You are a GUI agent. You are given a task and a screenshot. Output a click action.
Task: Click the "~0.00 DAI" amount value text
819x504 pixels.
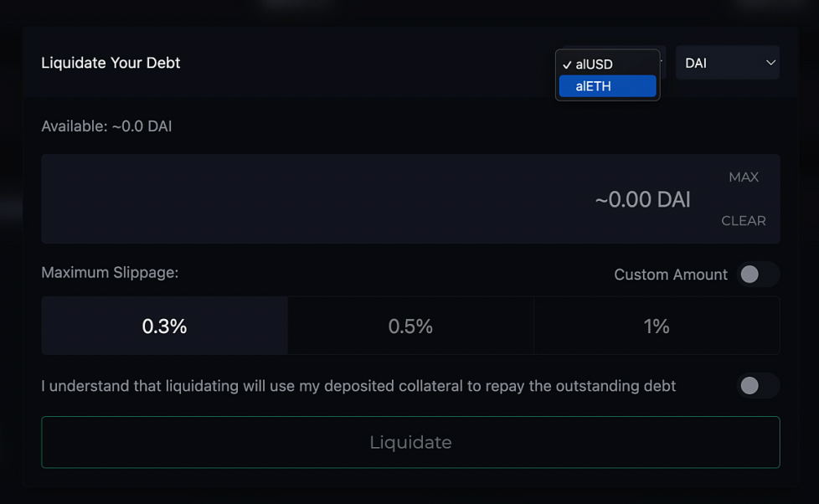[642, 200]
